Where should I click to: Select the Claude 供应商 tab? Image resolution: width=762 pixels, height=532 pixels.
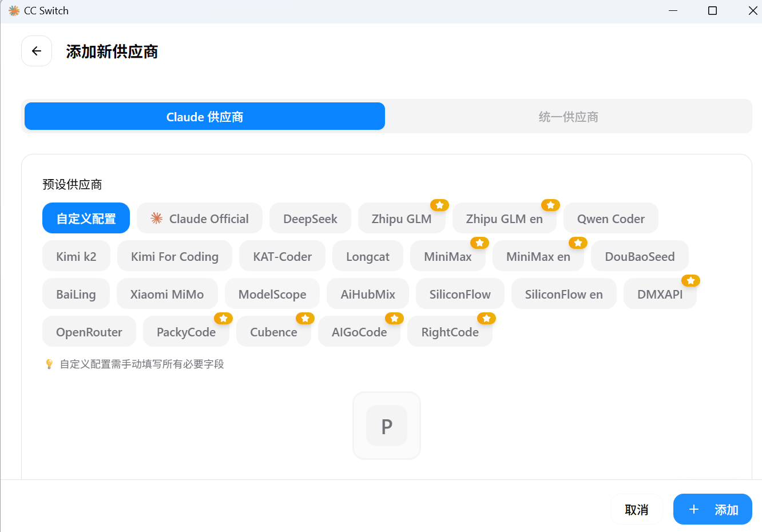tap(204, 116)
